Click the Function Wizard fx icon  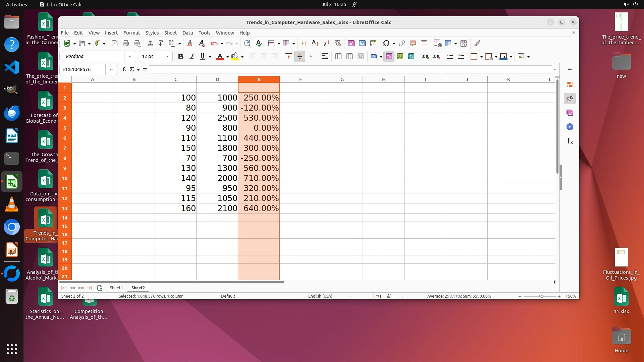point(124,69)
